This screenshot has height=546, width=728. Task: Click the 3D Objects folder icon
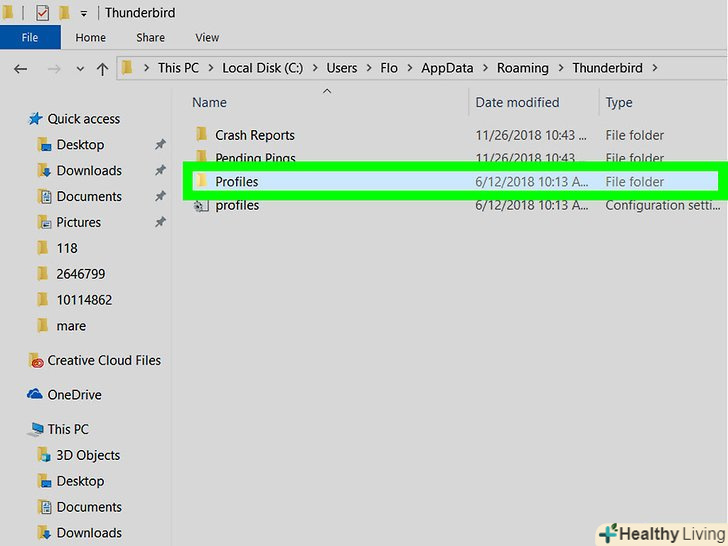pyautogui.click(x=44, y=455)
